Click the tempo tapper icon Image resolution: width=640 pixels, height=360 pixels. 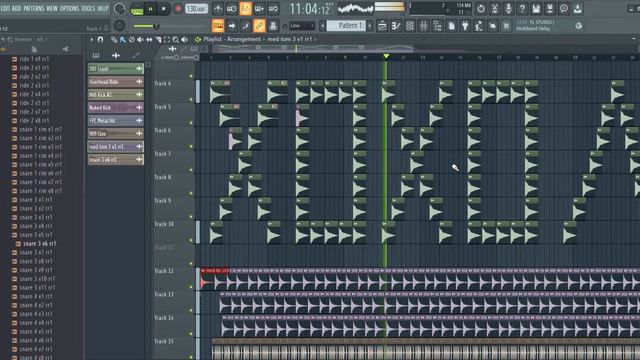click(x=479, y=26)
